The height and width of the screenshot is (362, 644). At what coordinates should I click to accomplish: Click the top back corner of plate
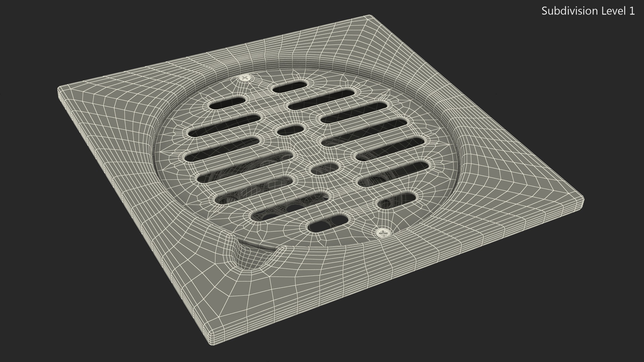369,16
